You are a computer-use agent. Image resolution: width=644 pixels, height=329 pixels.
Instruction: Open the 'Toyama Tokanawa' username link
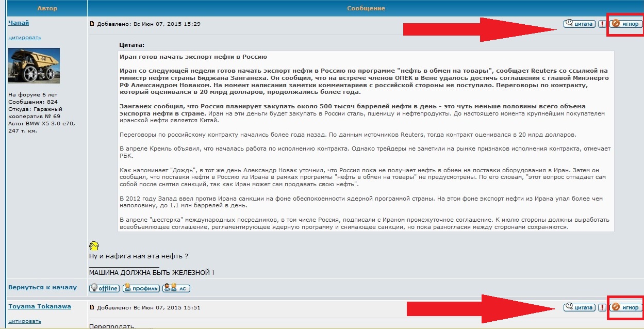point(40,306)
